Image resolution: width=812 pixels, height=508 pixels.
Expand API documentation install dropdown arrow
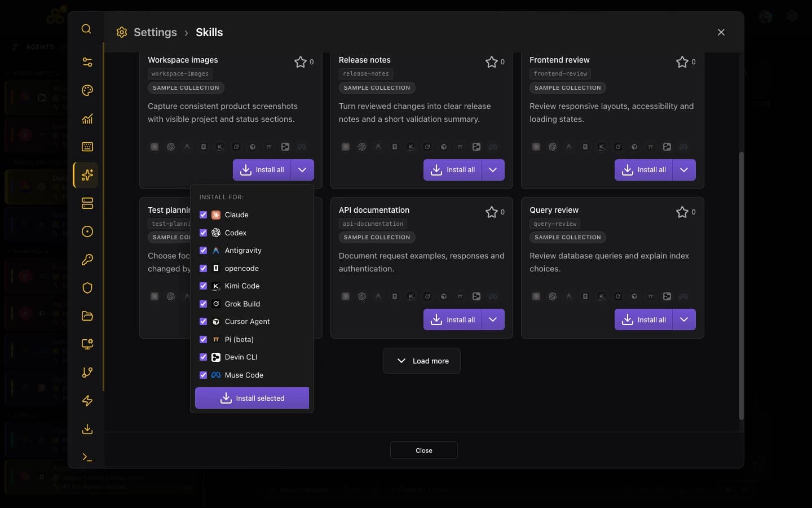[493, 319]
